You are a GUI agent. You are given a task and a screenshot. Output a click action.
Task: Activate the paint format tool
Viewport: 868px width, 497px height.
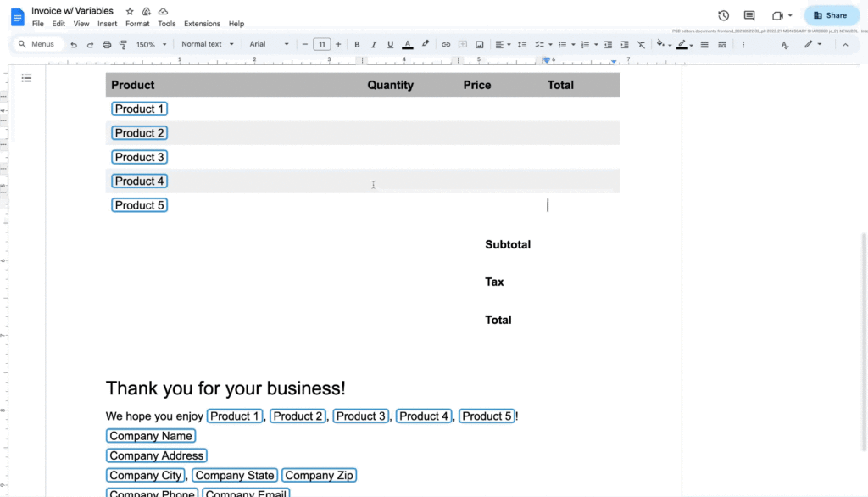[x=123, y=44]
